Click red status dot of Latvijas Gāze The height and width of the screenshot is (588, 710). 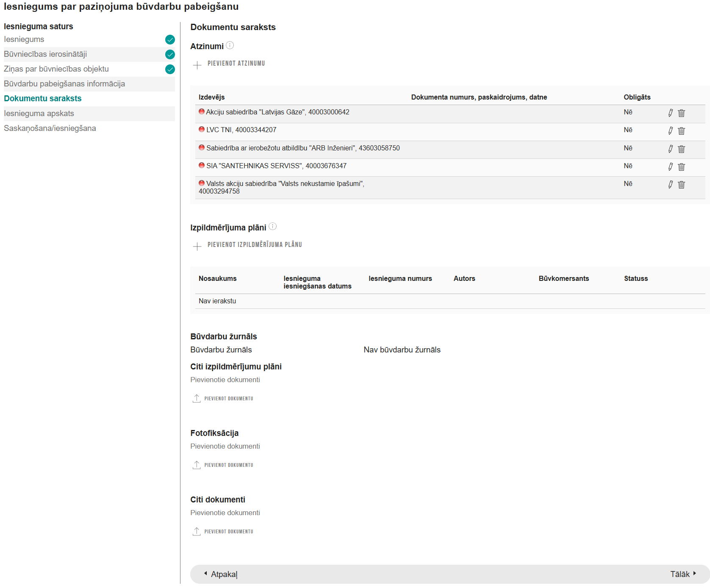(202, 112)
